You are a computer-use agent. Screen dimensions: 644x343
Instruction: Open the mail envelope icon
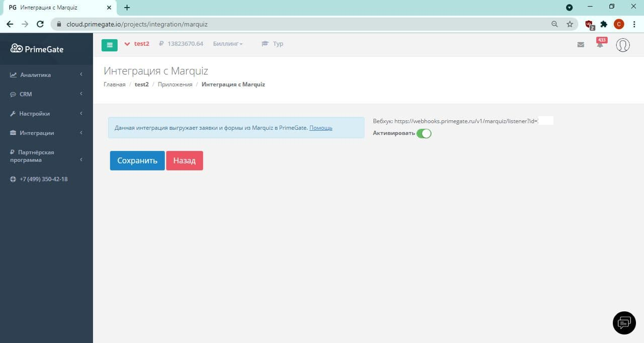[581, 44]
